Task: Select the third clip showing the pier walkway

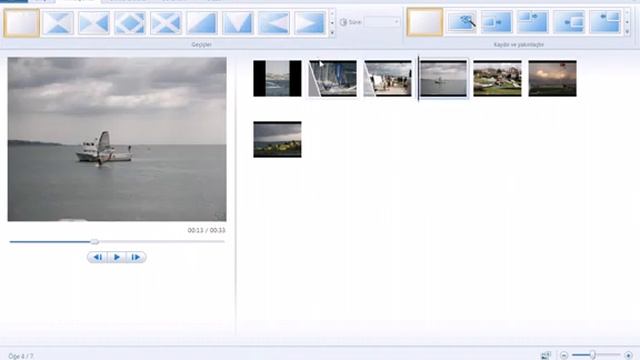Action: [x=388, y=78]
